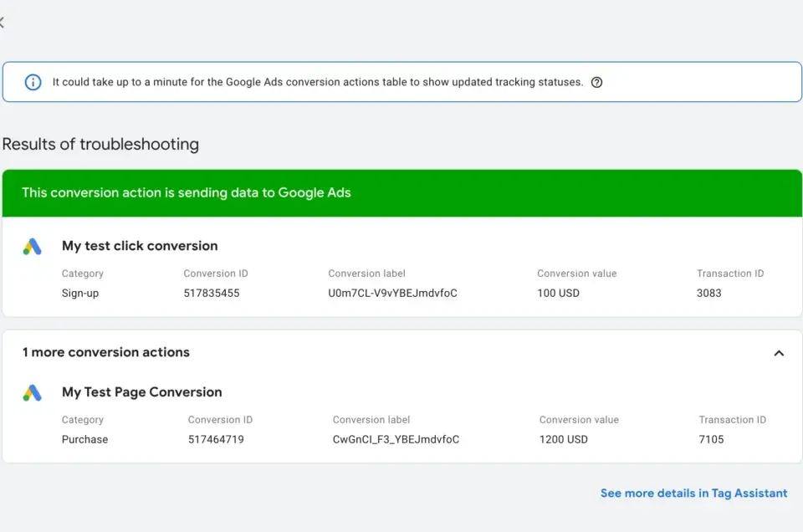Click Conversion ID value 517835455
Image resolution: width=803 pixels, height=532 pixels.
pos(212,294)
